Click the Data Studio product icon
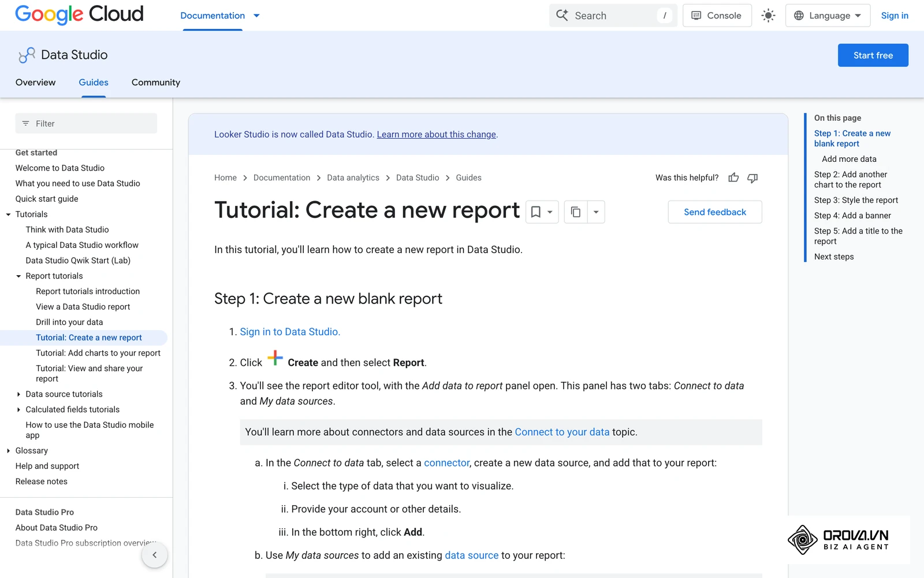The width and height of the screenshot is (924, 578). [x=27, y=55]
